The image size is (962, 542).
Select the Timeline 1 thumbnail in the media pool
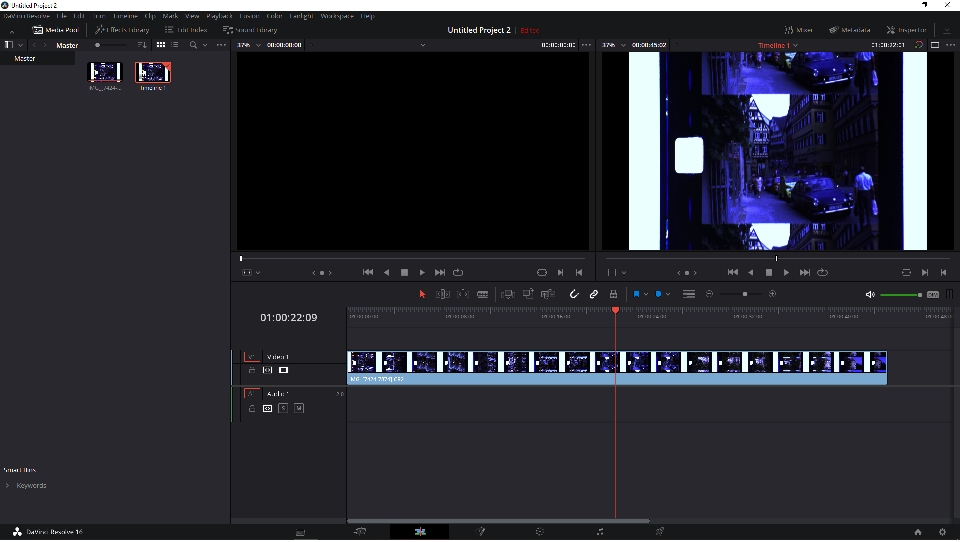(153, 72)
